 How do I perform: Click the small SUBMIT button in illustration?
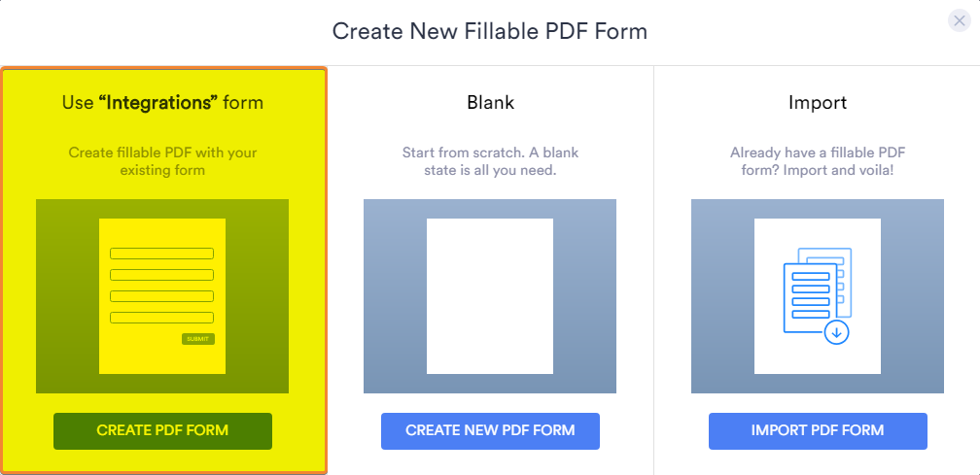click(198, 339)
